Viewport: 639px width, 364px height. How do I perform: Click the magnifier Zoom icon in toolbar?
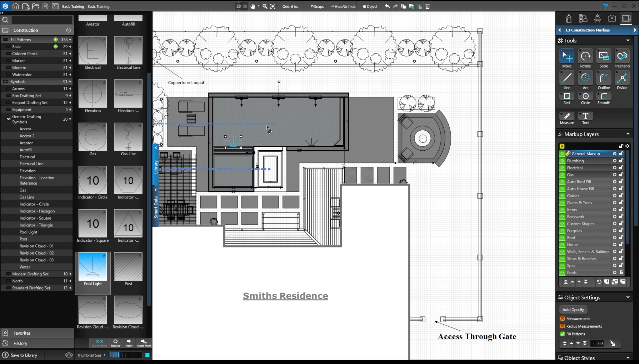(265, 6)
